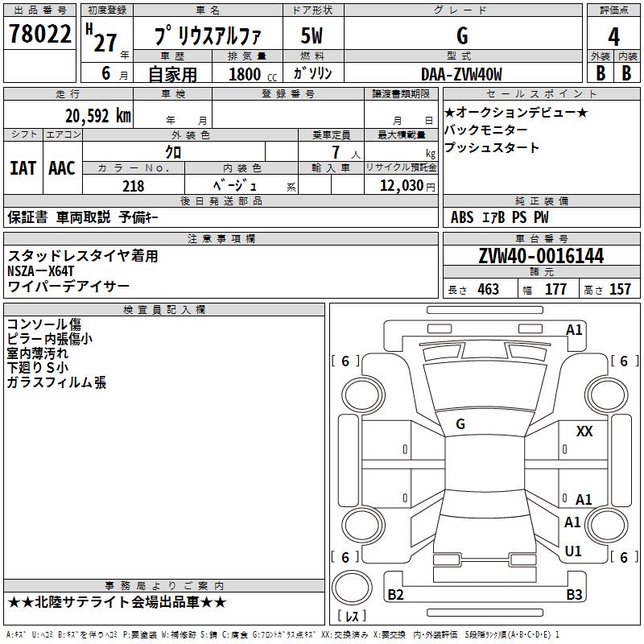Click air conditioner value AAC

point(62,168)
